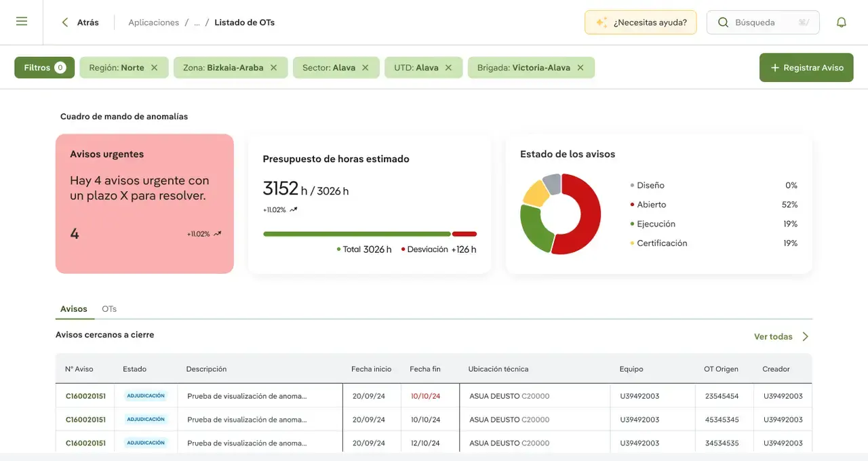Image resolution: width=868 pixels, height=461 pixels.
Task: Sort by Ubicación técnica column header
Action: tap(498, 369)
